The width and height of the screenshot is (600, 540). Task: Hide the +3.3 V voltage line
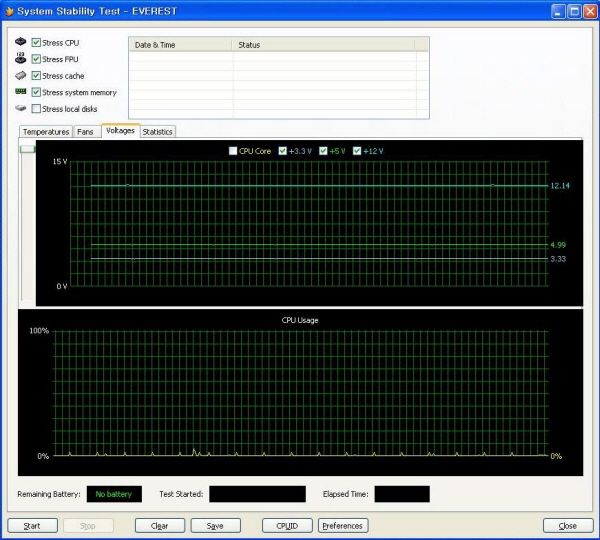282,151
